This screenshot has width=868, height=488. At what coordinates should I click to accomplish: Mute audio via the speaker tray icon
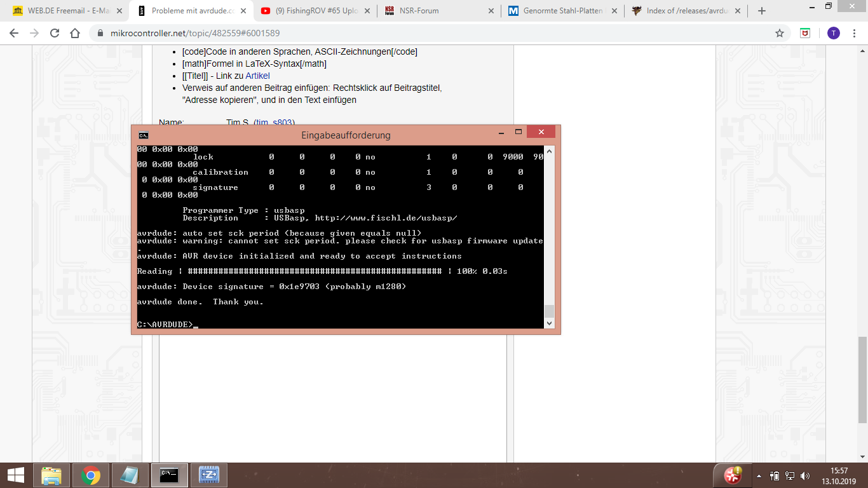pyautogui.click(x=804, y=475)
